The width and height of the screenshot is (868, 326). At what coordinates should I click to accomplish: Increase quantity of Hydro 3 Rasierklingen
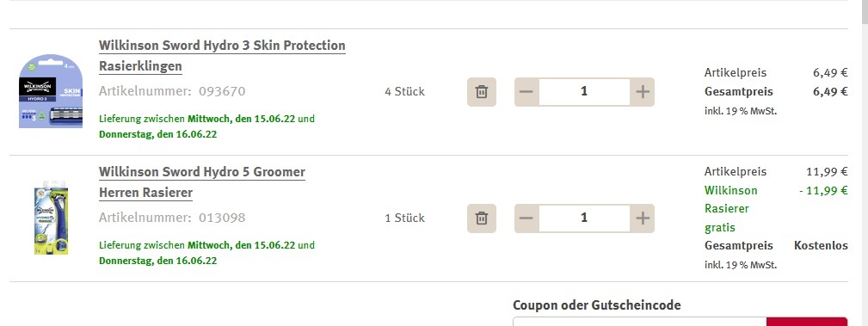click(x=642, y=92)
